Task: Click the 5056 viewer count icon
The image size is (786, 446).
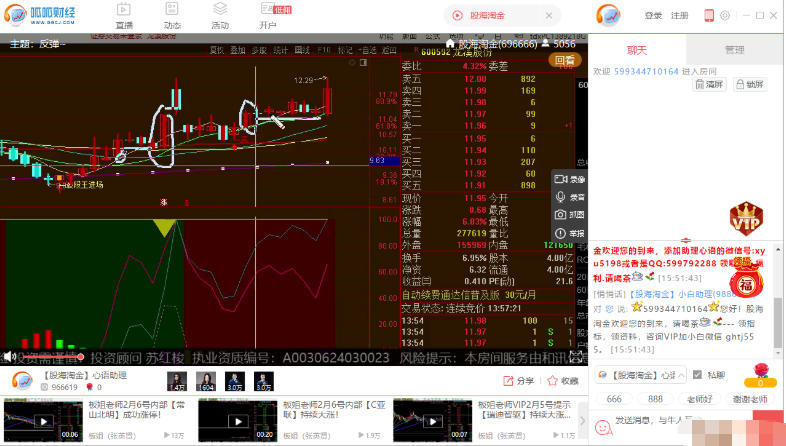Action: 545,44
